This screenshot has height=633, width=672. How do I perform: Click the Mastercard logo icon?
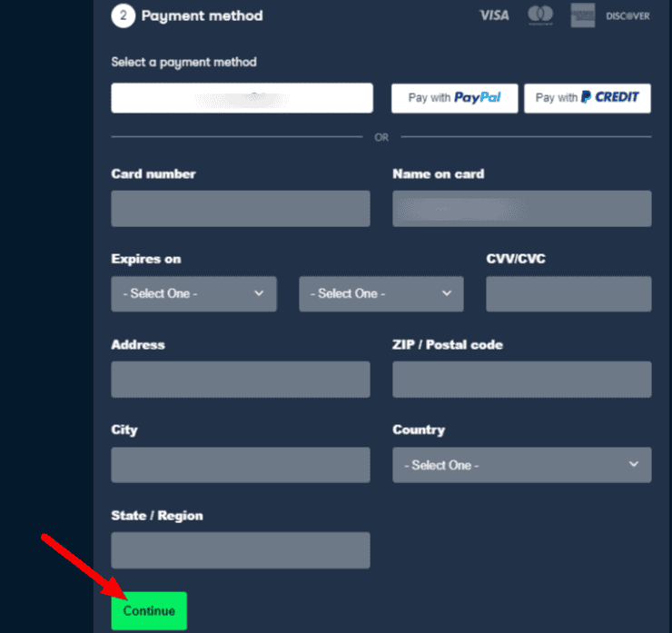coord(540,15)
